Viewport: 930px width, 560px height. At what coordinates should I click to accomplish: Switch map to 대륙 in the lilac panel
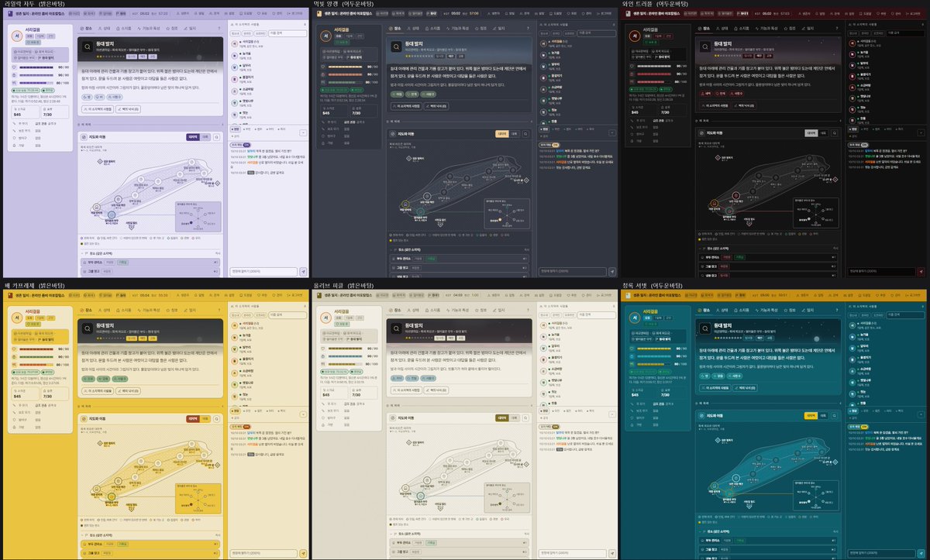pyautogui.click(x=205, y=136)
